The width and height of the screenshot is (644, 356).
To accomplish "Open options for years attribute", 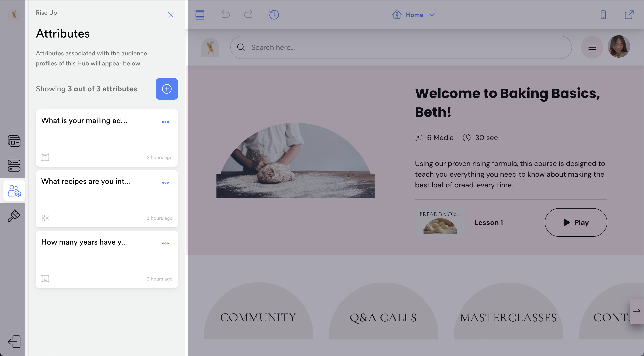I will 165,243.
